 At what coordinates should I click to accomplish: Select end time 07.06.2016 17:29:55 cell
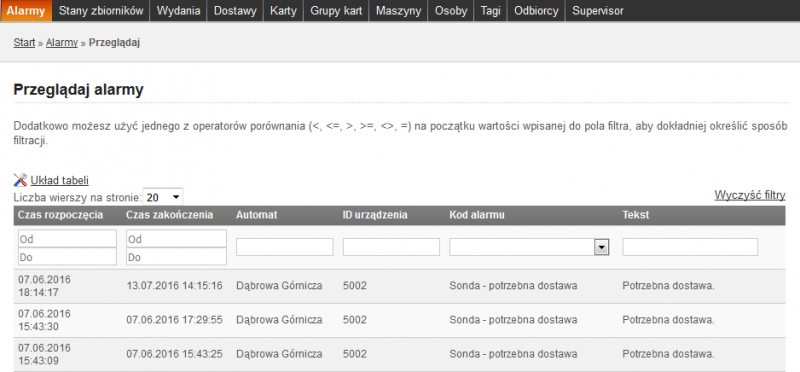pos(174,320)
